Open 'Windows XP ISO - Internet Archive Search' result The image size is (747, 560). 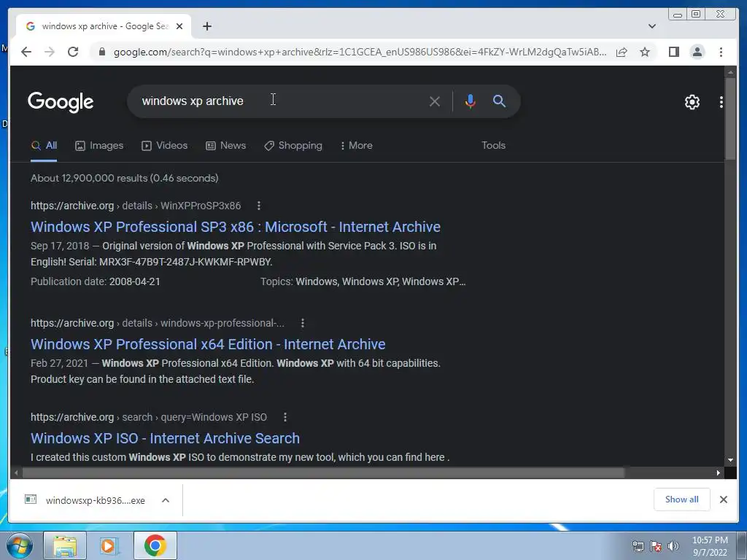165,438
